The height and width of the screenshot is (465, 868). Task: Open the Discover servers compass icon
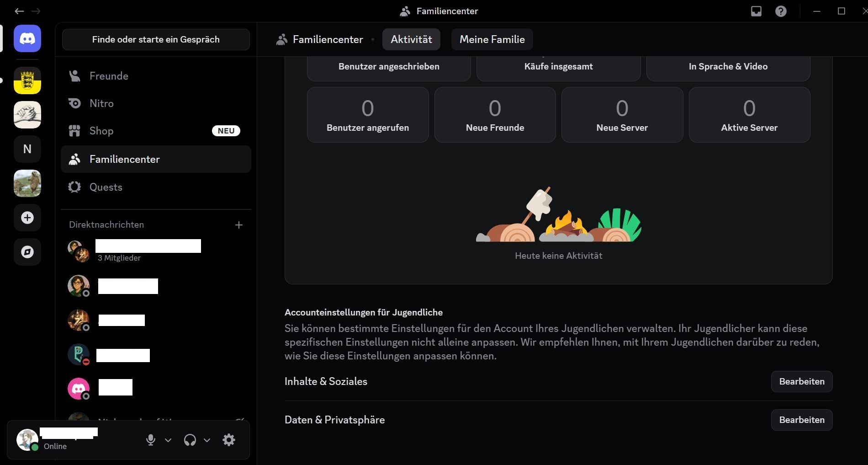click(x=27, y=252)
